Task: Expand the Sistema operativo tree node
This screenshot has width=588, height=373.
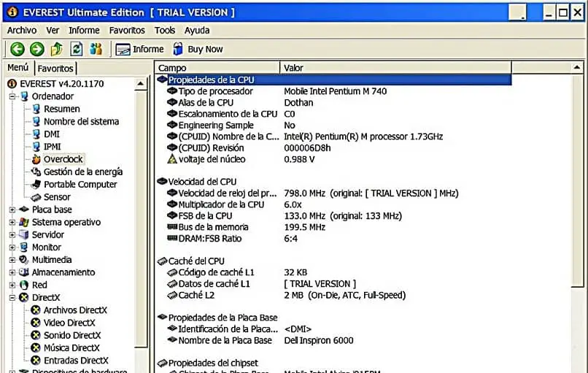Action: point(12,222)
